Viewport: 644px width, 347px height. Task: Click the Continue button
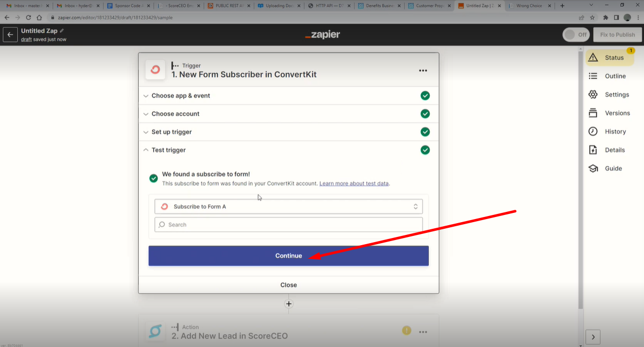(288, 256)
